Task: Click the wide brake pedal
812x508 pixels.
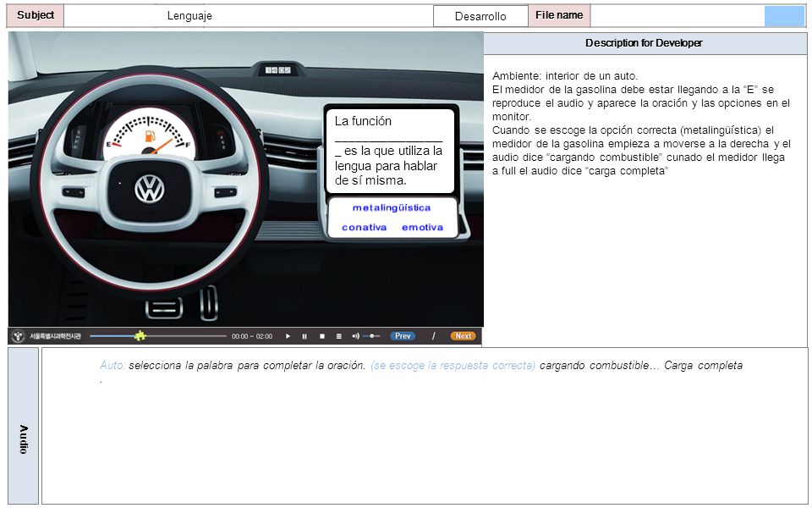Action: point(163,308)
